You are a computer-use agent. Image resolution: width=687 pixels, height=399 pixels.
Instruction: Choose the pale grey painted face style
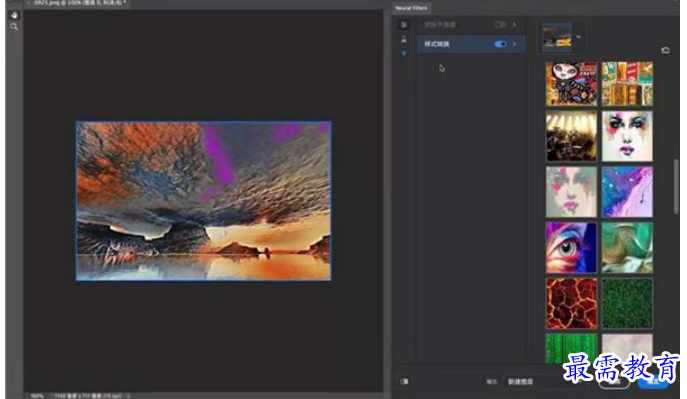(x=571, y=191)
